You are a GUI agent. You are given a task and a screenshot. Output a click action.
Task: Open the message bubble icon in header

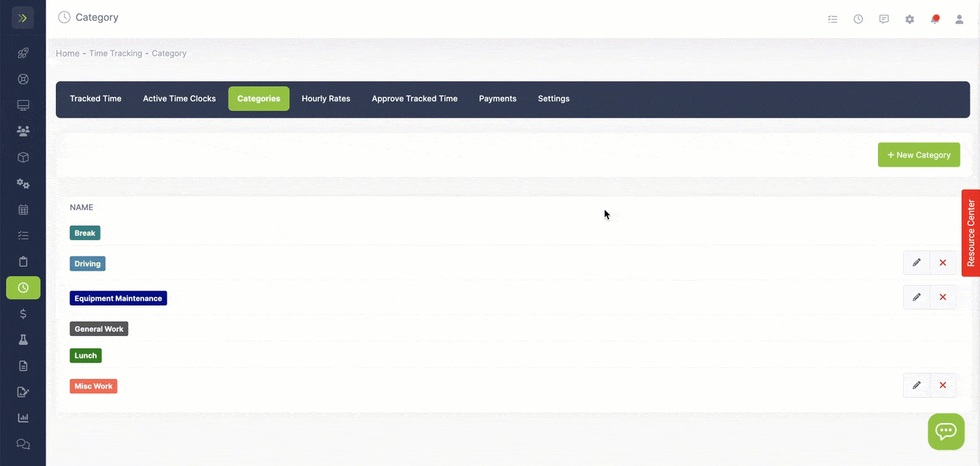(884, 19)
